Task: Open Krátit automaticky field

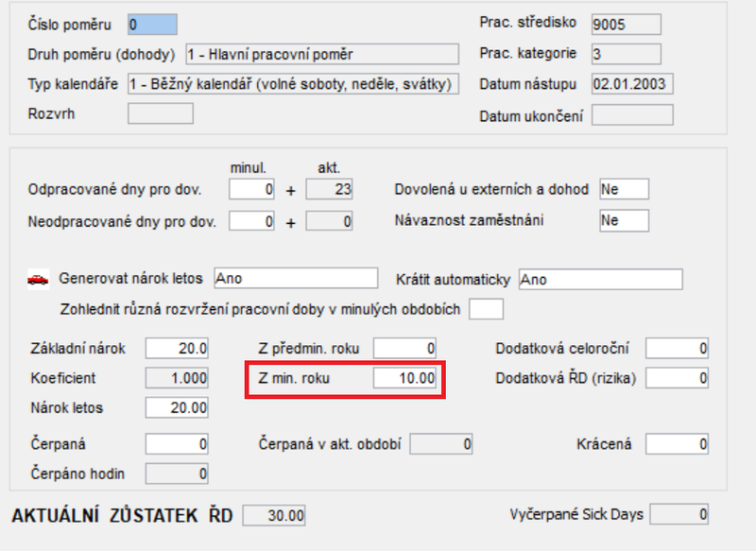Action: 601,280
